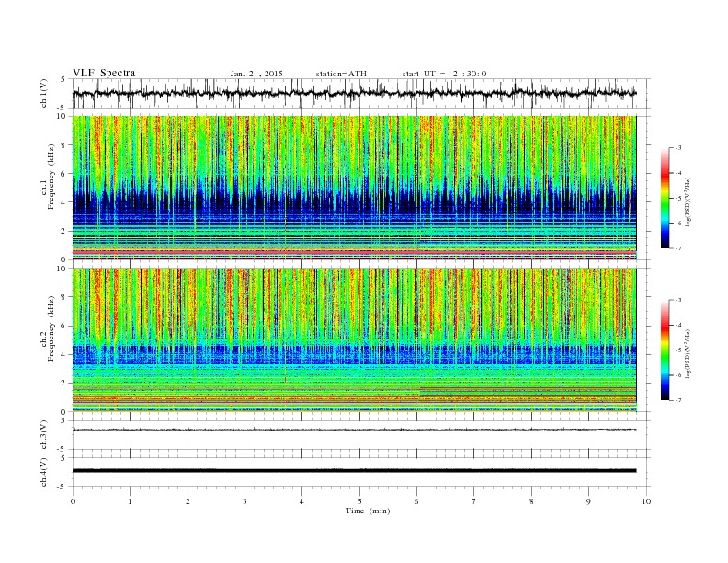Image resolution: width=728 pixels, height=563 pixels.
Task: Click the 'VLF Spectra' title text
Action: (x=104, y=73)
